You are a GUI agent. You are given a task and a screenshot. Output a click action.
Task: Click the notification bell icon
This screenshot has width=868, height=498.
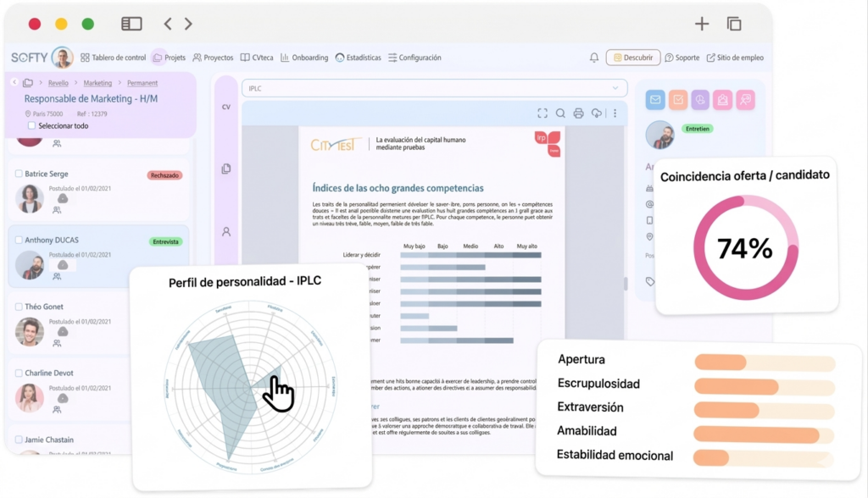(x=594, y=58)
